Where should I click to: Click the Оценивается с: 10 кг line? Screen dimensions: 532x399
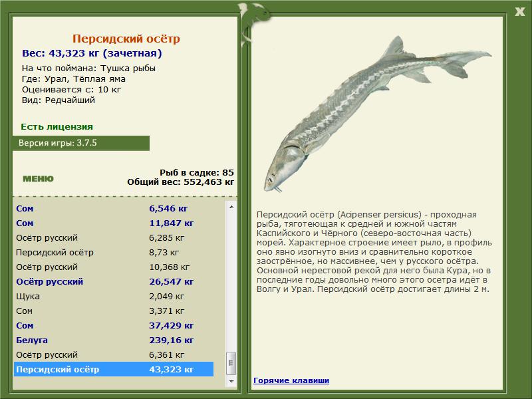tap(71, 90)
